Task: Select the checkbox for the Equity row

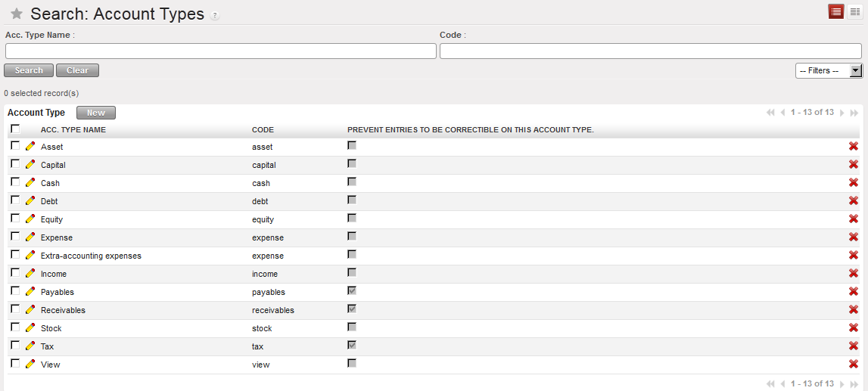Action: click(x=15, y=218)
